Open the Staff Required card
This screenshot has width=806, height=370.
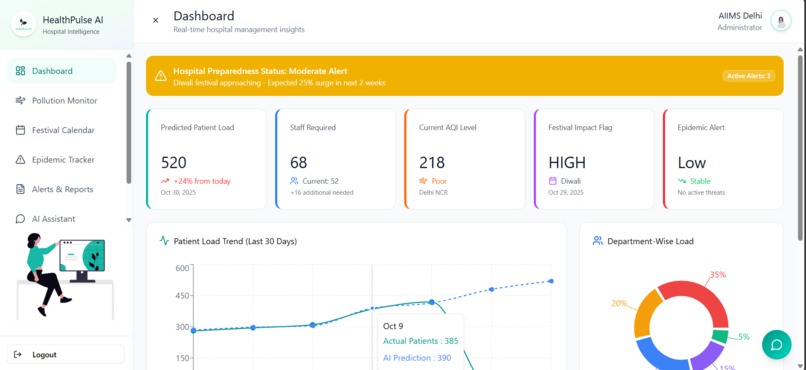coord(336,159)
